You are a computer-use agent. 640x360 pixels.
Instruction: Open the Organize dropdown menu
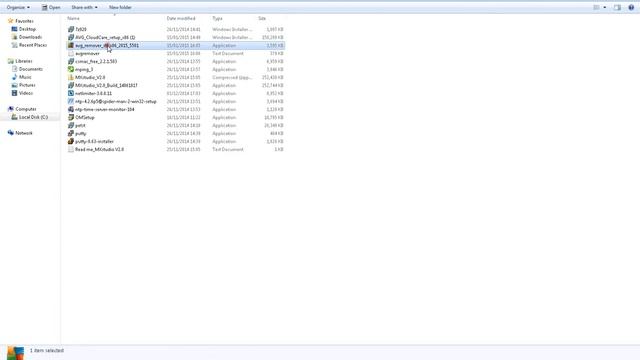(18, 7)
